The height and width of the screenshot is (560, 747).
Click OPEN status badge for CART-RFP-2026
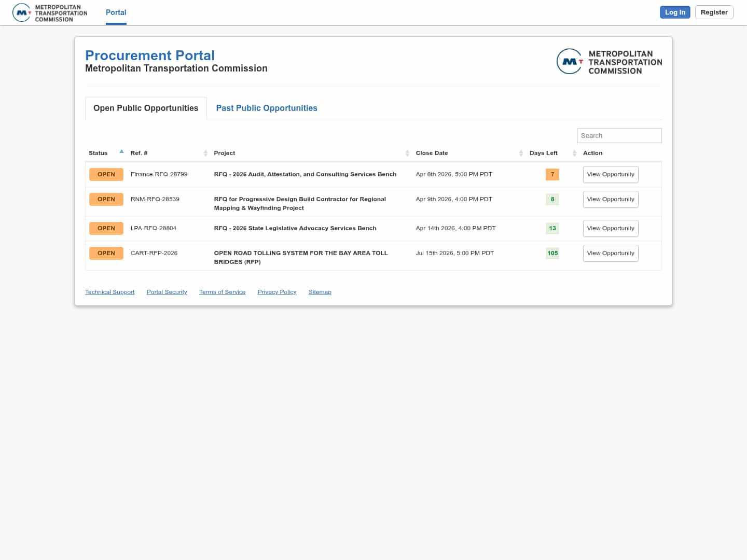click(x=106, y=253)
